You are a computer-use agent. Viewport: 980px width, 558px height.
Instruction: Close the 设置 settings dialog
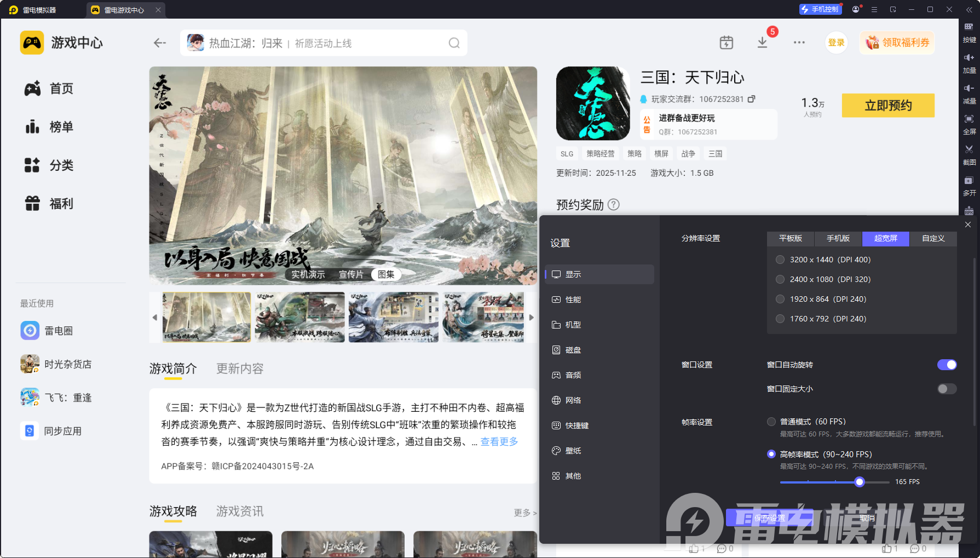(968, 225)
